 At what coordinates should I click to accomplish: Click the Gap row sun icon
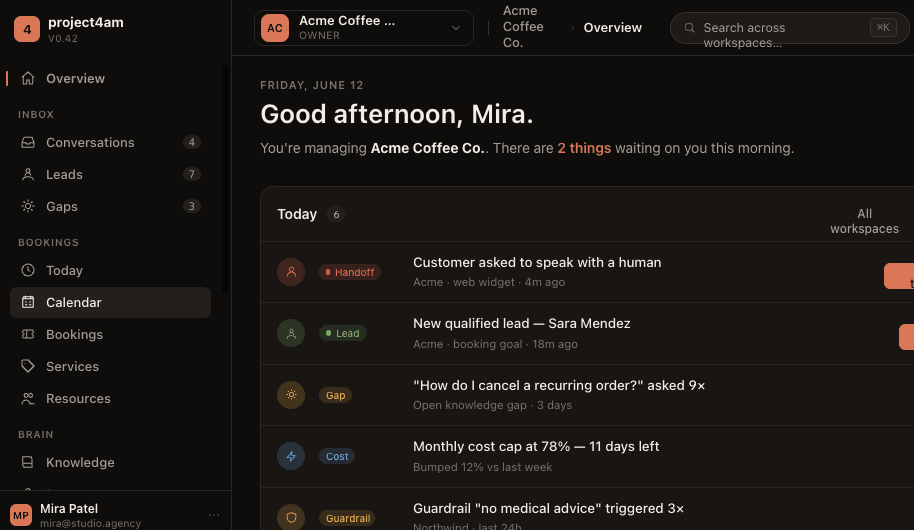(291, 395)
